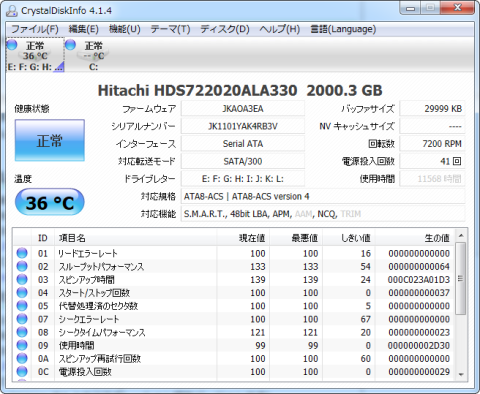Click raw value 000000000023
Screen dimensions: 480x394
(419, 332)
